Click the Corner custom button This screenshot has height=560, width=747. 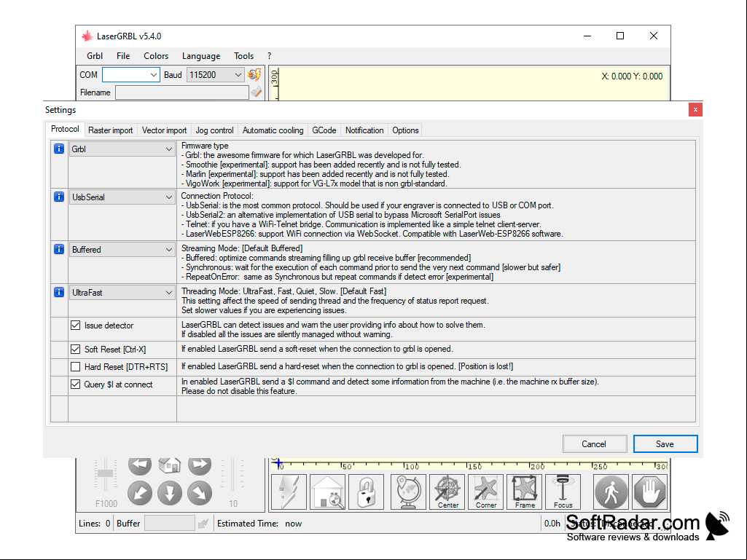tap(485, 492)
